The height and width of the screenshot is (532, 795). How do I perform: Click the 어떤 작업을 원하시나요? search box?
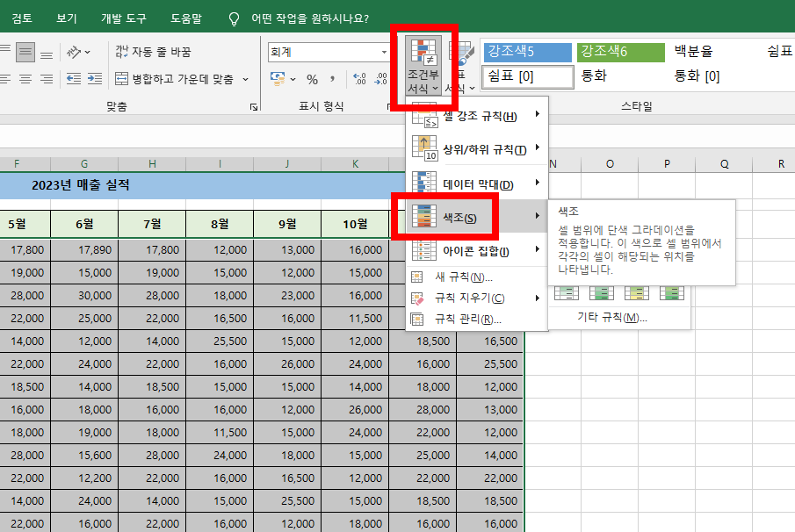(x=310, y=18)
